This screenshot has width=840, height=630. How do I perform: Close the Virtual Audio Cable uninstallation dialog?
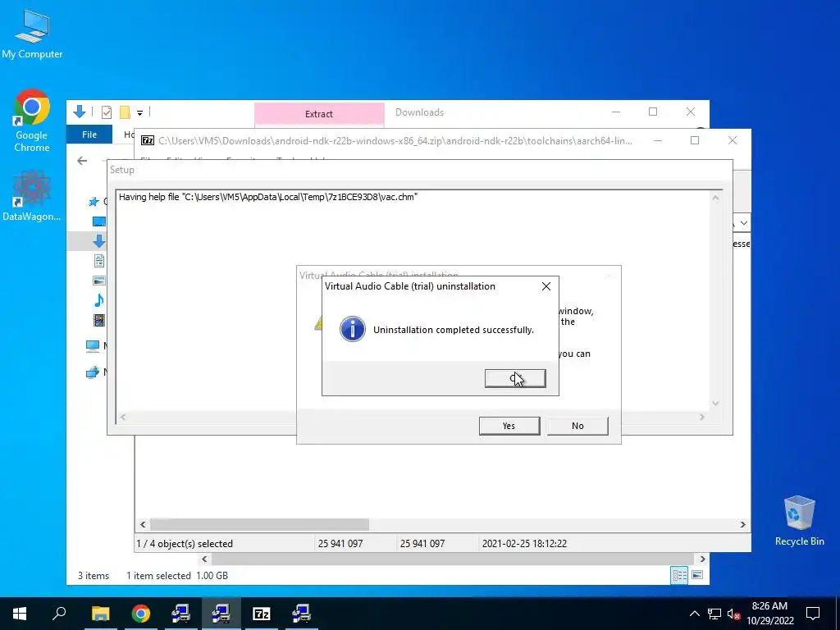(546, 286)
